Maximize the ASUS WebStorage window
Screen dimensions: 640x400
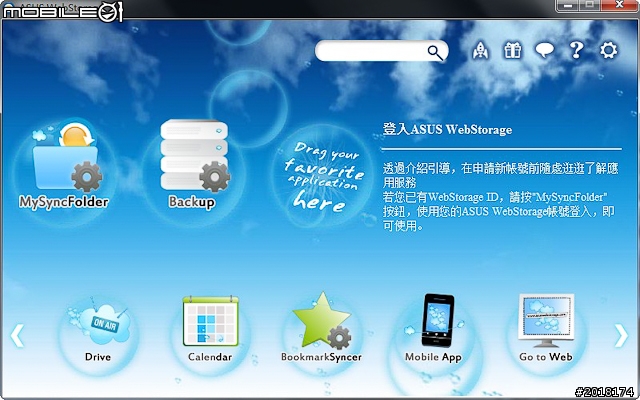coord(590,5)
